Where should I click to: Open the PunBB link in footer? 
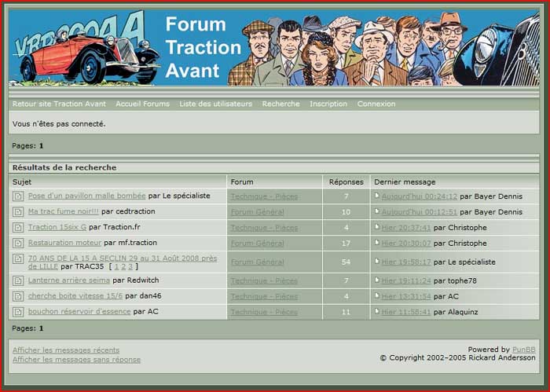[x=524, y=350]
